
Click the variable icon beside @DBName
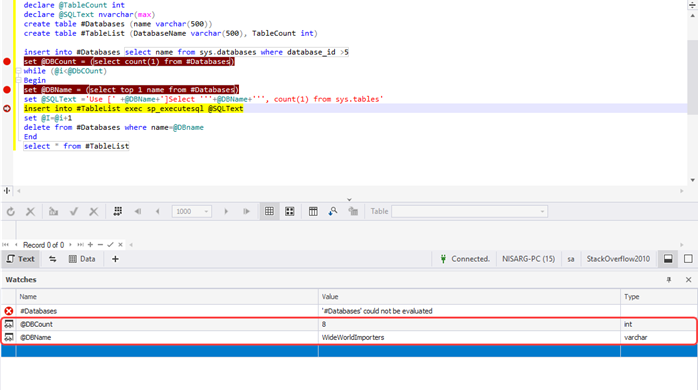8,337
